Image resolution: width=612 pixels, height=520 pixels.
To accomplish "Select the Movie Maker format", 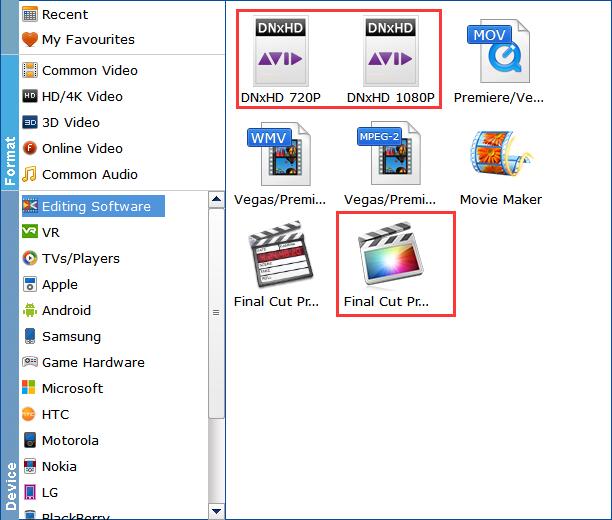I will click(501, 167).
